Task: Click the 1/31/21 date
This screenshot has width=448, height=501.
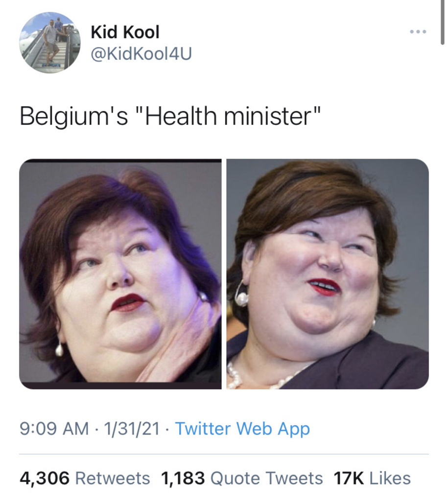Action: (x=132, y=429)
